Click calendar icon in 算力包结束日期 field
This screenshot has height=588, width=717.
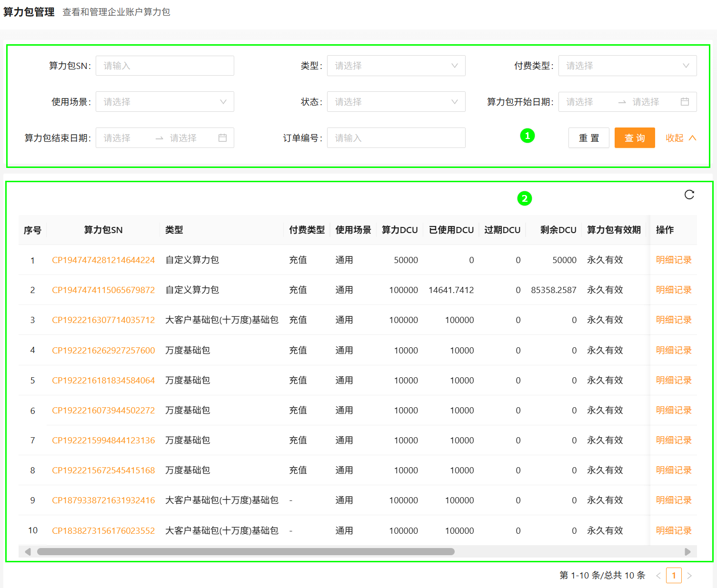(222, 138)
